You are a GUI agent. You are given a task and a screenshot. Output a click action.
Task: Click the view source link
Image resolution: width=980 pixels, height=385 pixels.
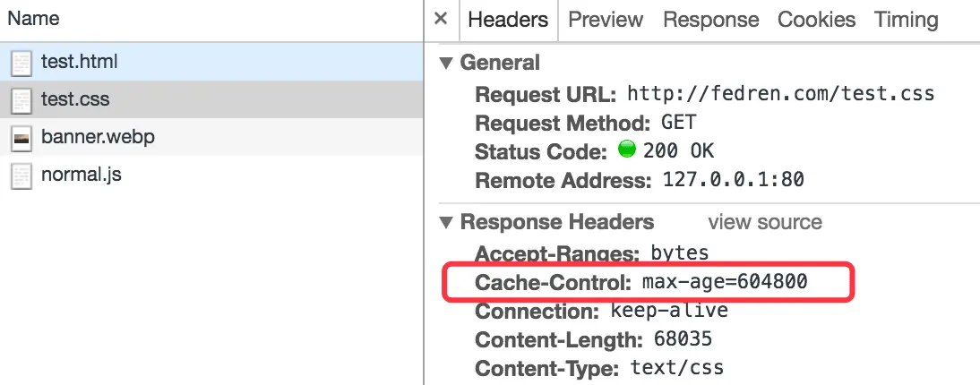pos(764,222)
